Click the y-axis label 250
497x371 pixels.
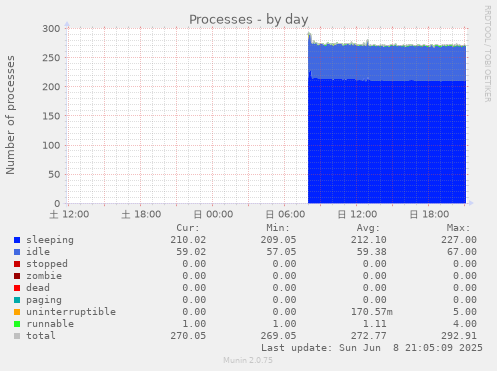click(x=51, y=58)
